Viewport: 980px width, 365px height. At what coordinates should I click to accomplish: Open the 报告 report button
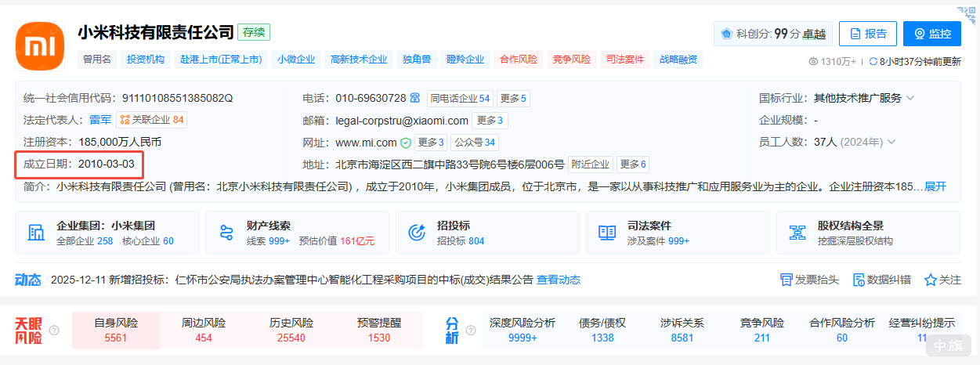click(867, 34)
